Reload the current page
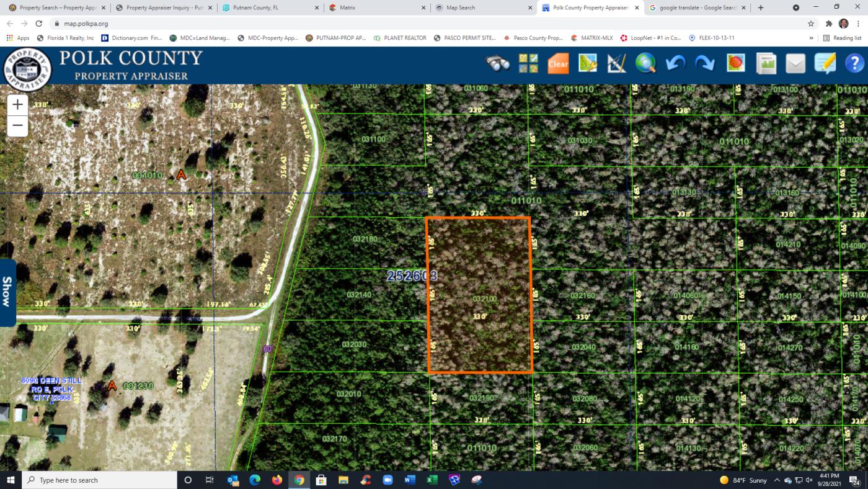868x489 pixels. point(39,24)
